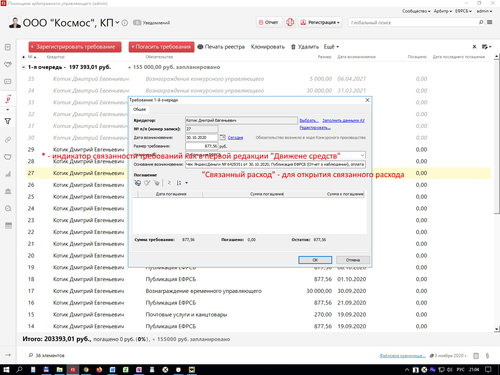
Task: Click Клонировать in the toolbar
Action: (268, 47)
